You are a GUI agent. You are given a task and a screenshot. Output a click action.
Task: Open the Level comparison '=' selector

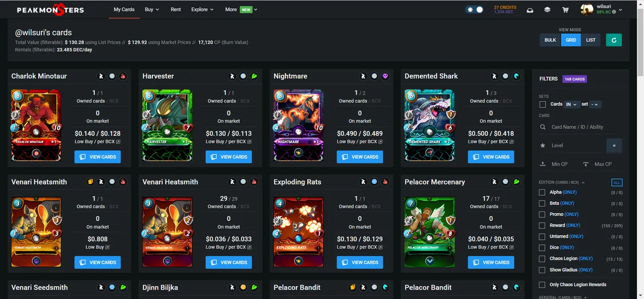click(x=614, y=146)
